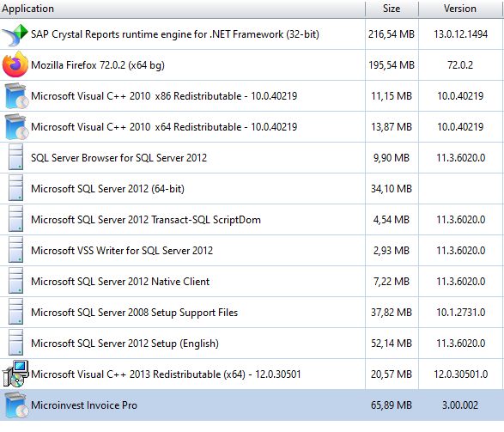Click version 13.0.12.1494 cell
The image size is (504, 432).
click(460, 34)
